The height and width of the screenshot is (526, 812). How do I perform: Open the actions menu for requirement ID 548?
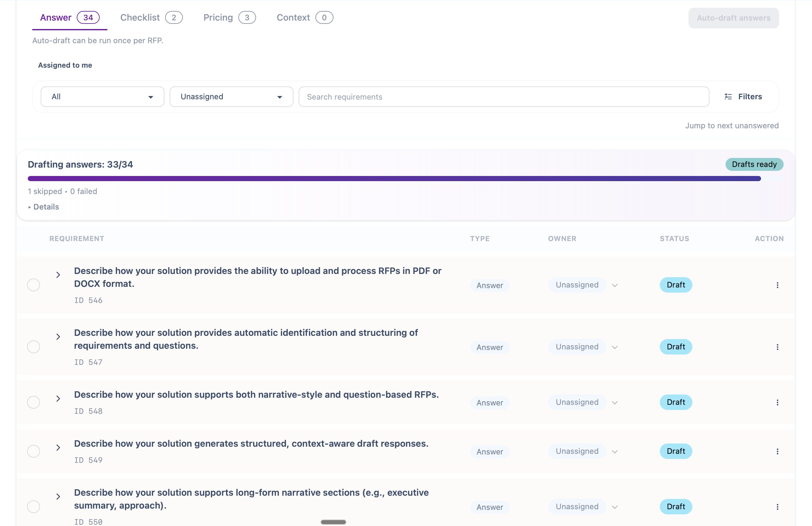[x=777, y=402]
